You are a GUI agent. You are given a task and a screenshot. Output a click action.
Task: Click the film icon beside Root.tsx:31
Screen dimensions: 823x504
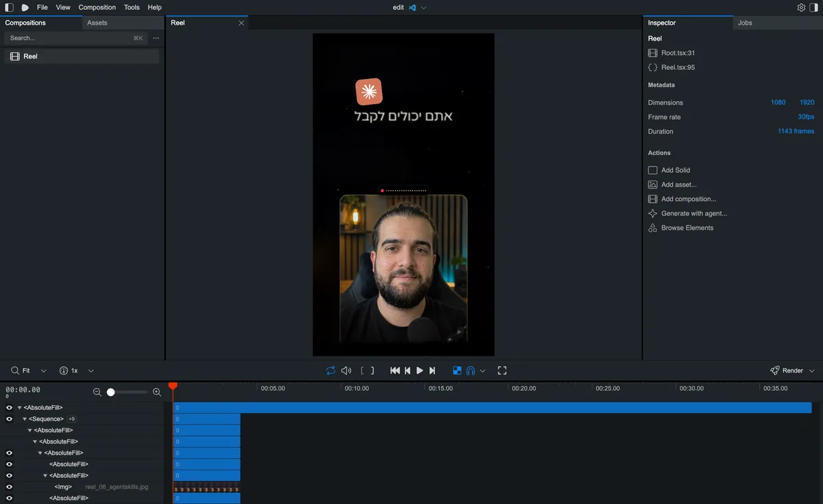(653, 53)
